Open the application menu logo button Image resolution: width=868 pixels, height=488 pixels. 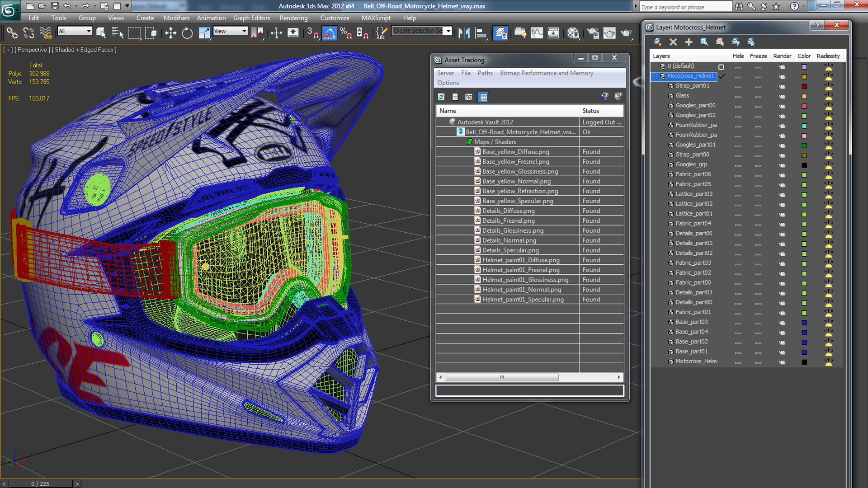click(x=10, y=10)
